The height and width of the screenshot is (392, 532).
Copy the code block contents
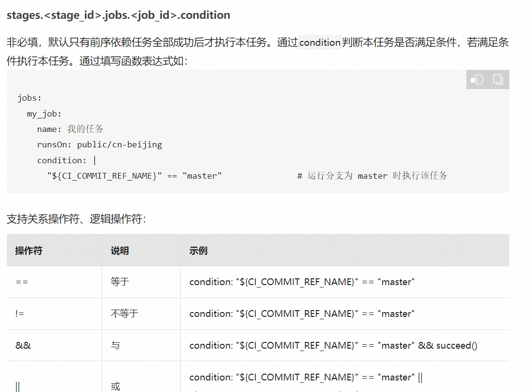(498, 79)
